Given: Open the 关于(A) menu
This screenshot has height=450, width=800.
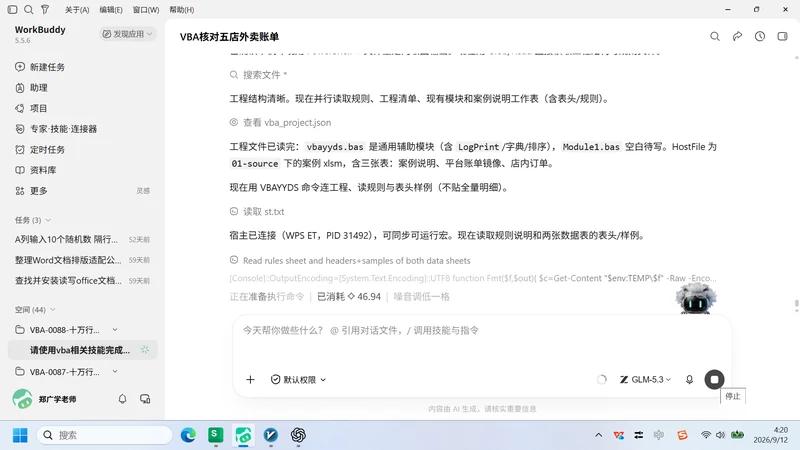Looking at the screenshot, I should [77, 10].
